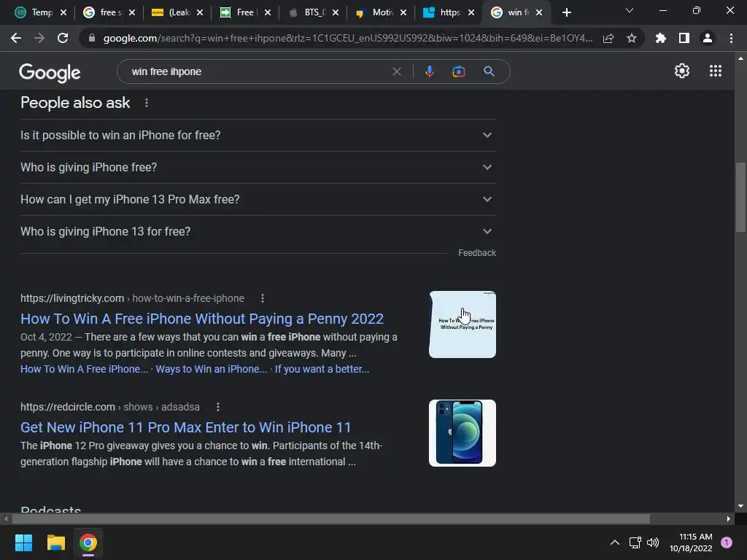This screenshot has height=560, width=747.
Task: Open the three-dot menu beside the livingtricky.com result
Action: pyautogui.click(x=263, y=298)
